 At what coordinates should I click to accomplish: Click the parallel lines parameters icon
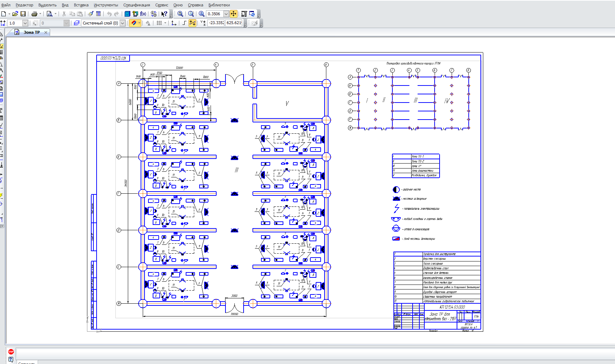point(148,23)
